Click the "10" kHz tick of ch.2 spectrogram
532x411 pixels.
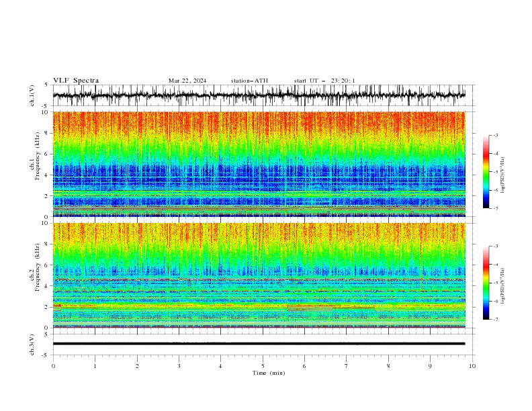coord(46,223)
